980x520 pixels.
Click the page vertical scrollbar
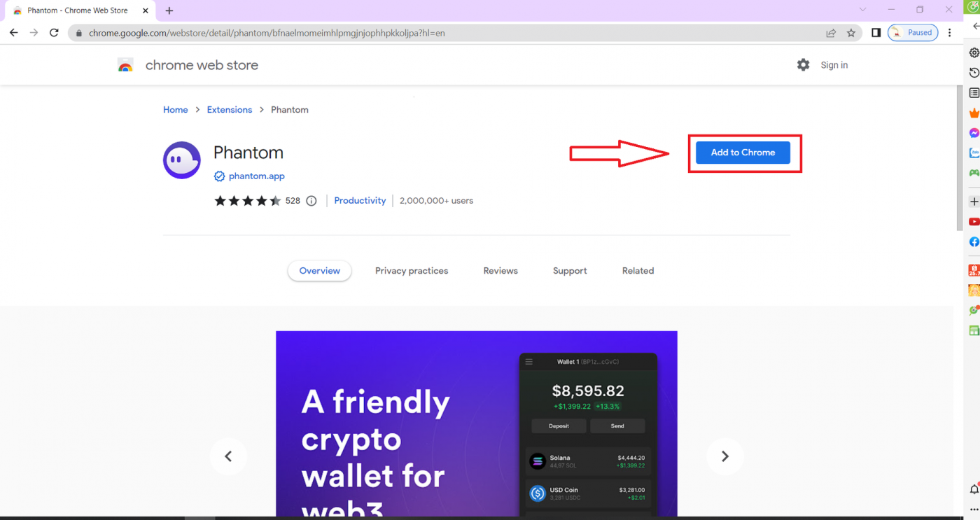960,158
